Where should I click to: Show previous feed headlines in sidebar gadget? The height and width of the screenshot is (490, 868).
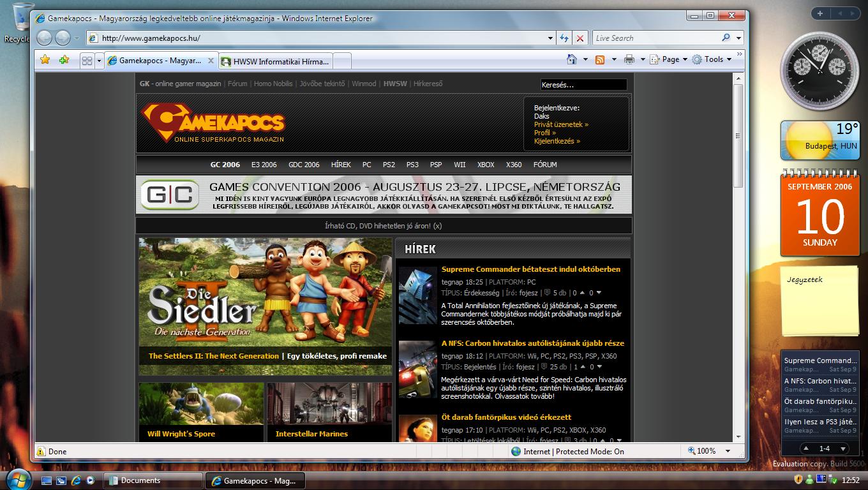click(x=806, y=449)
